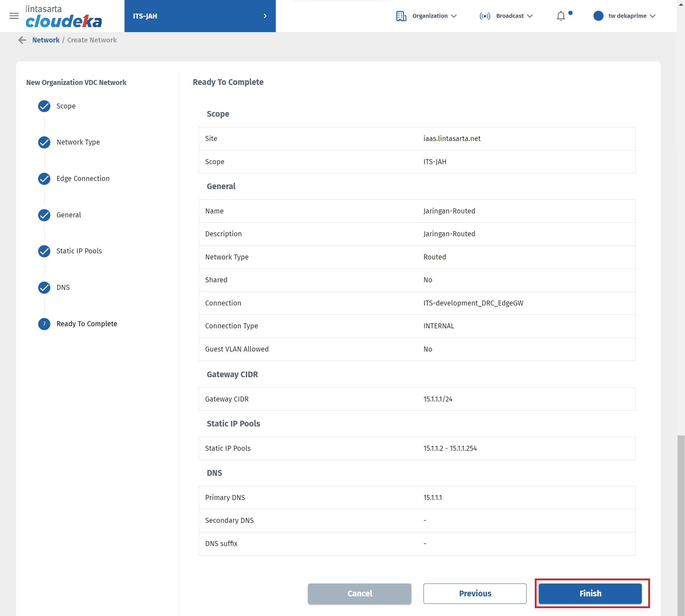Click the Network breadcrumb link
685x616 pixels.
tap(46, 40)
